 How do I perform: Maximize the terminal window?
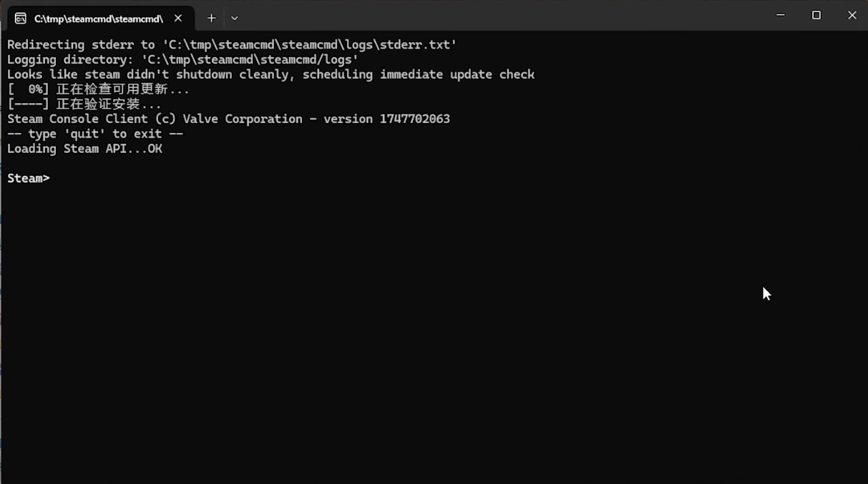816,15
